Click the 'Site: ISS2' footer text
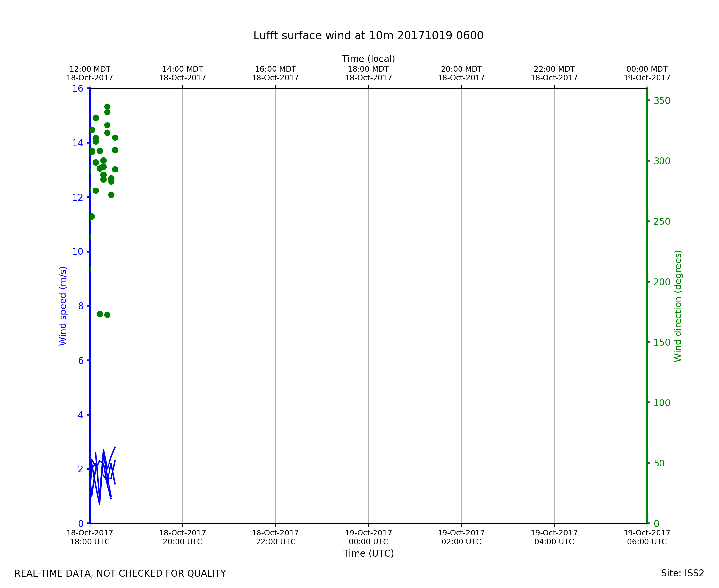719x588 pixels. (682, 573)
